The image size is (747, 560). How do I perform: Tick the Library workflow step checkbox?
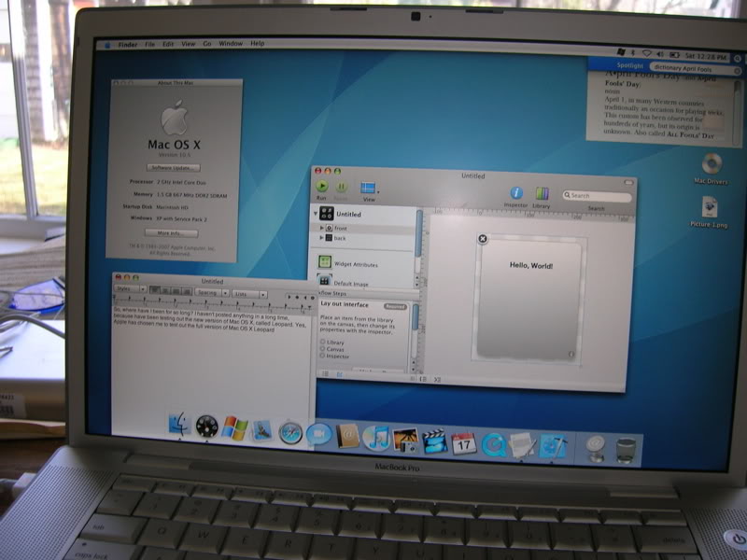(322, 342)
